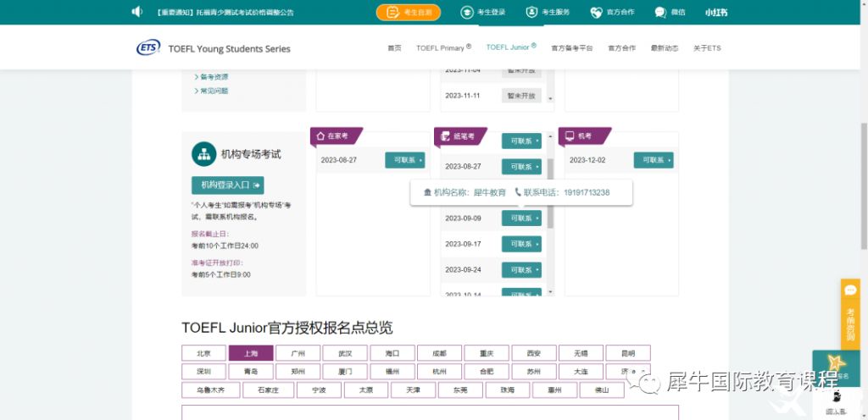The width and height of the screenshot is (868, 420).
Task: Select the 昆明 city tab
Action: pos(628,353)
